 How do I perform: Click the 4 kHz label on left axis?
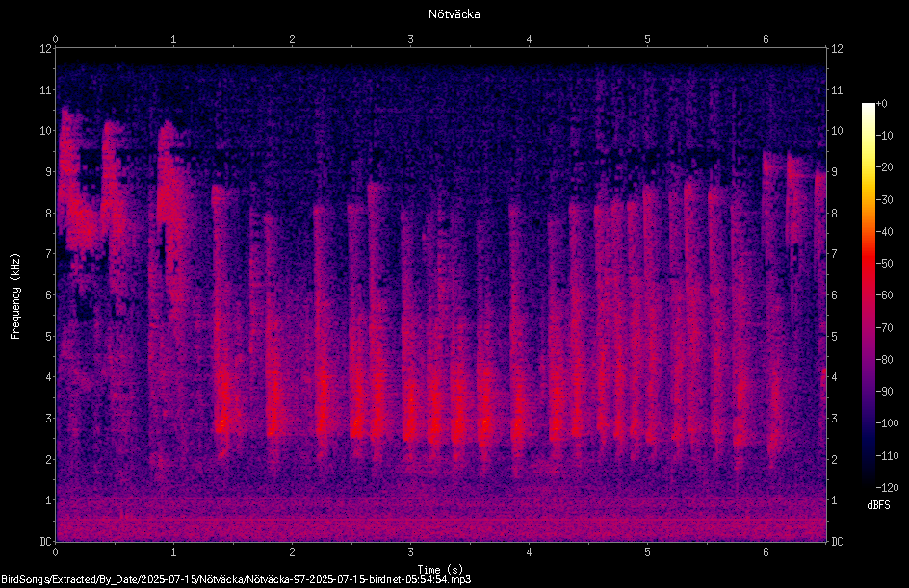49,377
